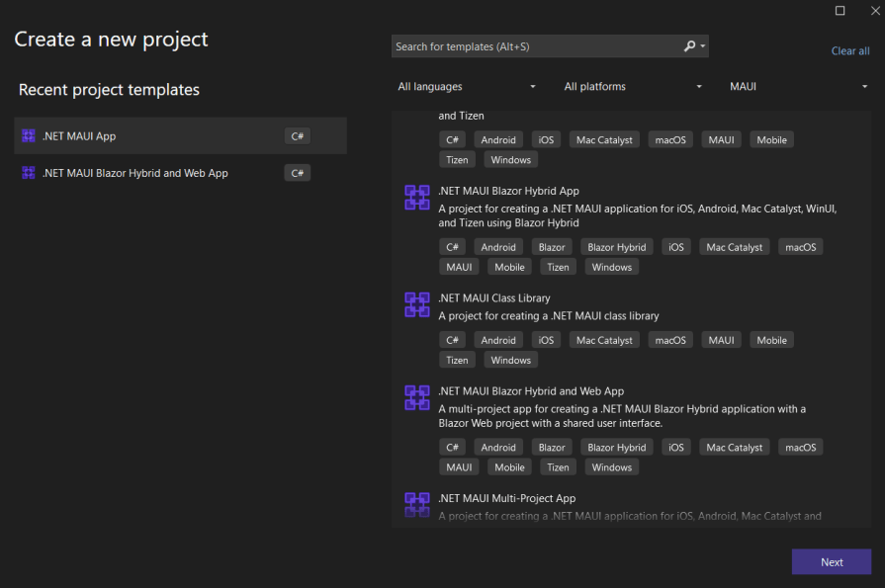Screen dimensions: 885x588
Task: Click the .NET MAUI App icon in recent templates
Action: point(28,135)
